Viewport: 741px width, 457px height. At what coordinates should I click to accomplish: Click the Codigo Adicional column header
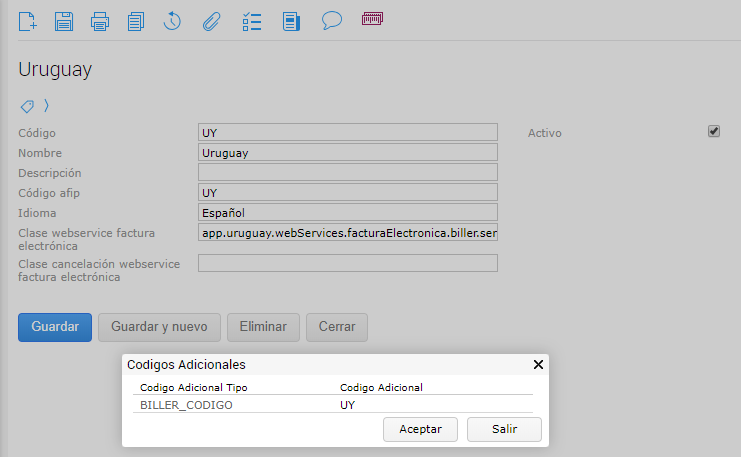coord(381,388)
